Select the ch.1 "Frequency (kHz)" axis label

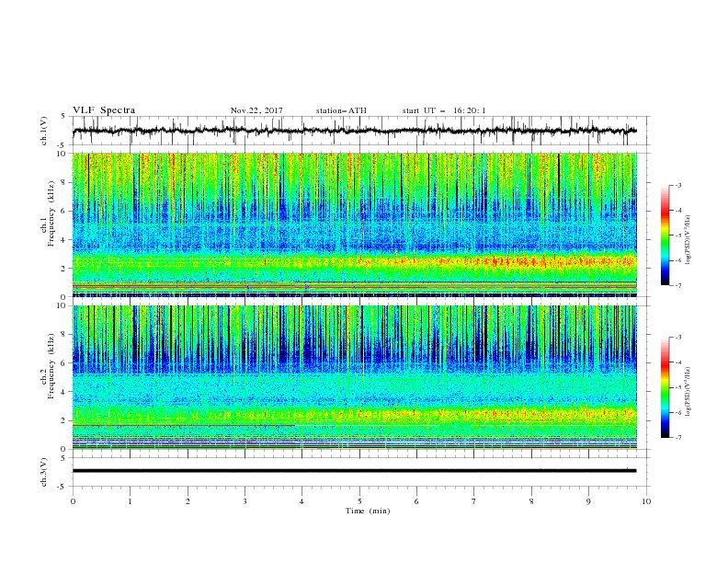(51, 215)
